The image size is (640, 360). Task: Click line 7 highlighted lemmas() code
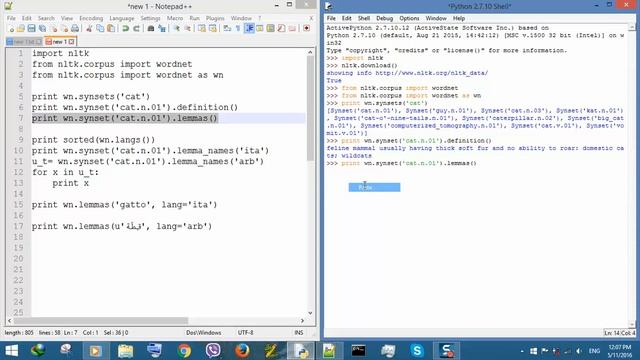click(x=125, y=118)
